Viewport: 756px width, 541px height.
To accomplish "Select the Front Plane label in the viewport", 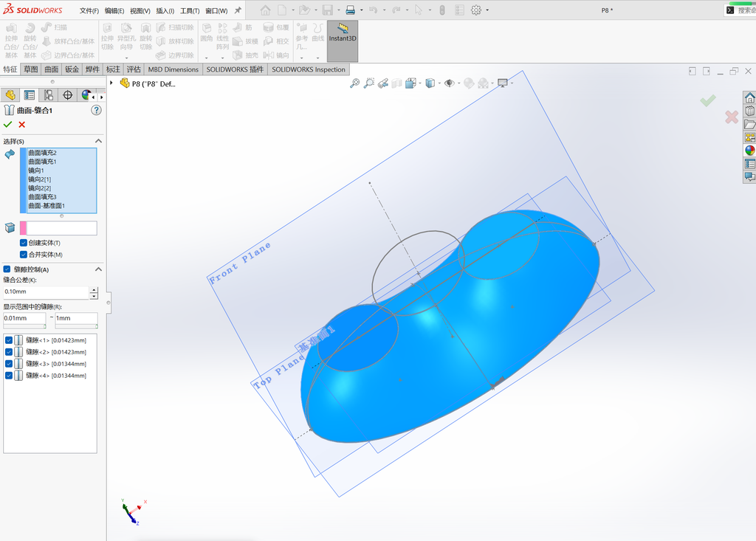I will 240,263.
